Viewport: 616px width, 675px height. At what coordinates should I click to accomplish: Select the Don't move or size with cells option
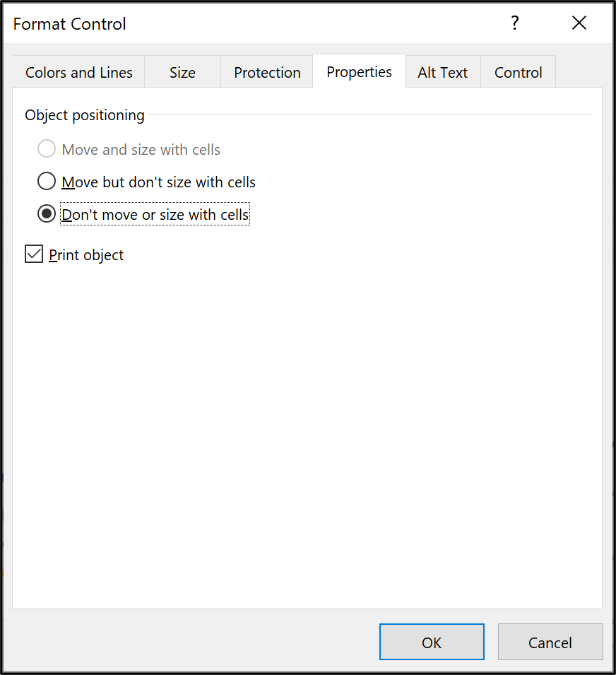tap(46, 213)
